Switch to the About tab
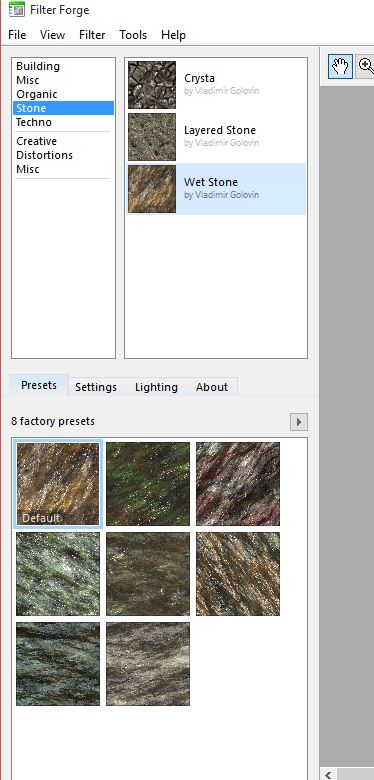 pyautogui.click(x=212, y=387)
